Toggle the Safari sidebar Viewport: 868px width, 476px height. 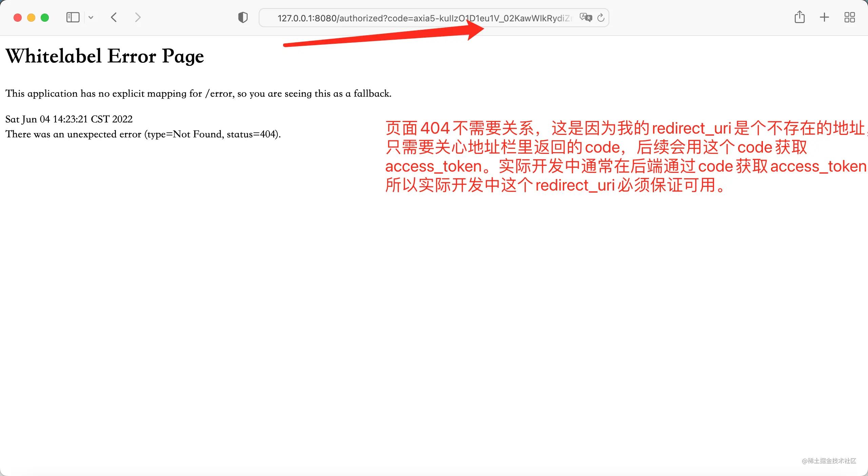tap(73, 17)
